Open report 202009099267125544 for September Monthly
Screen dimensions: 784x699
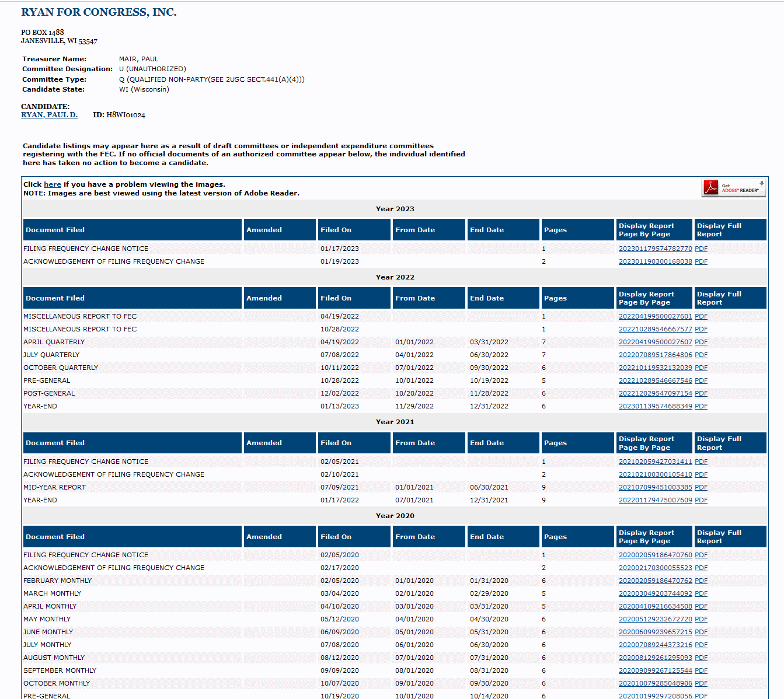click(655, 670)
